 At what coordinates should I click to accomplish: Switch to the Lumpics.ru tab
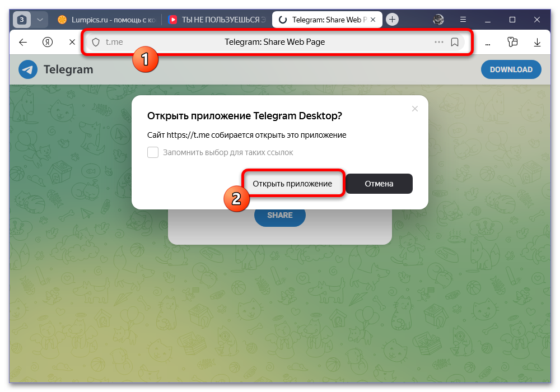[106, 20]
